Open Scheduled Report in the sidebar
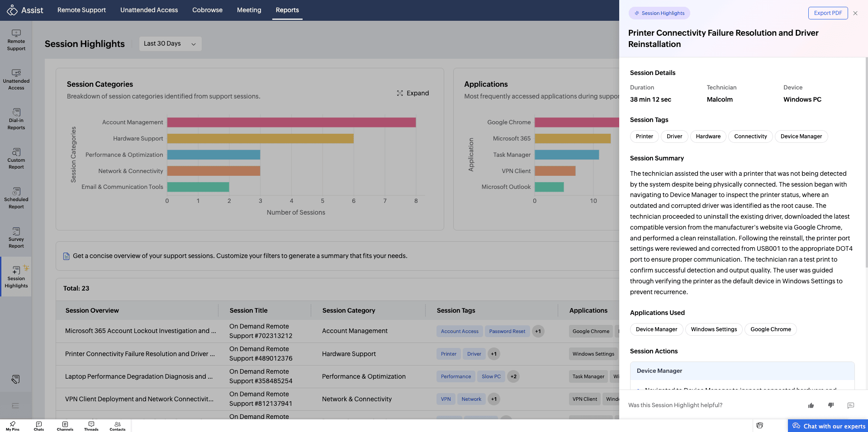This screenshot has height=432, width=868. 16,198
